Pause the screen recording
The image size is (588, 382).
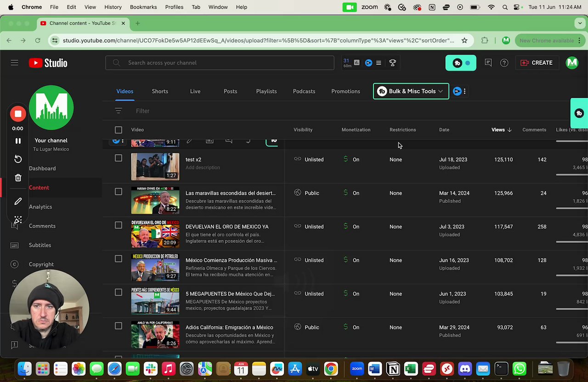coord(18,141)
